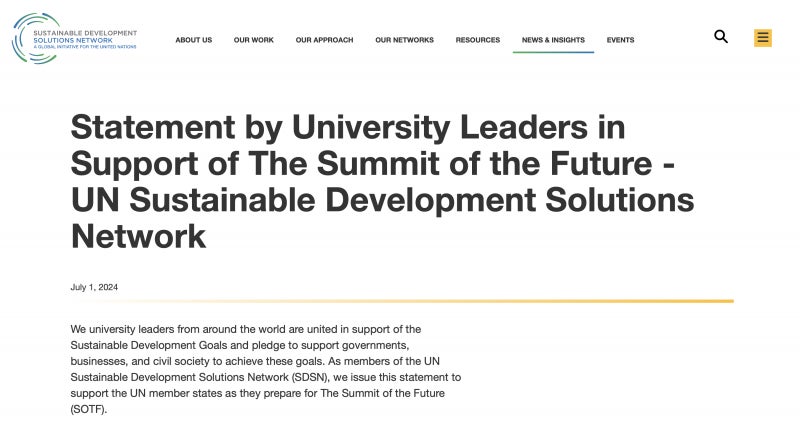Click the word "Network" on headline's last line
The height and width of the screenshot is (422, 800).
coord(138,236)
